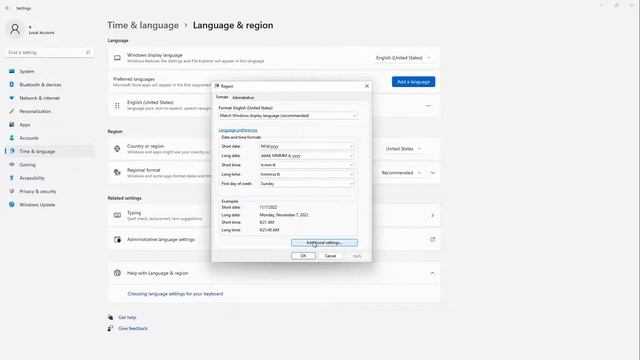Open Administrative language settings external link
This screenshot has height=360, width=640.
click(433, 239)
